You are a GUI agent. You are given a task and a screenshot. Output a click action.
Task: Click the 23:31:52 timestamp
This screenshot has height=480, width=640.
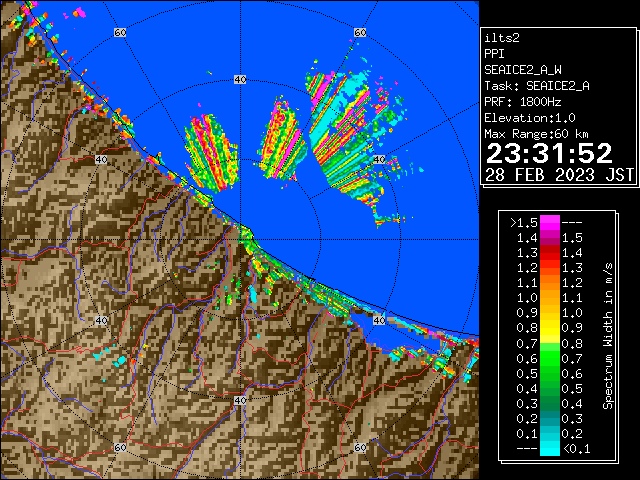pyautogui.click(x=549, y=153)
